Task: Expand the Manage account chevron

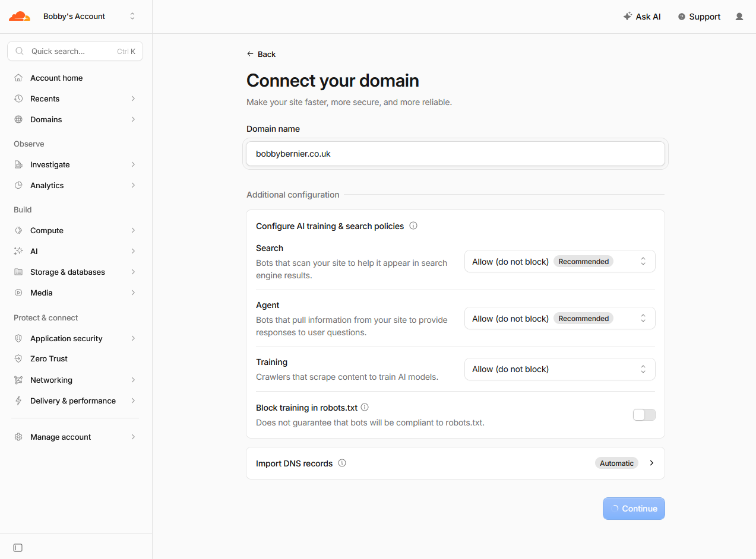Action: pyautogui.click(x=133, y=437)
